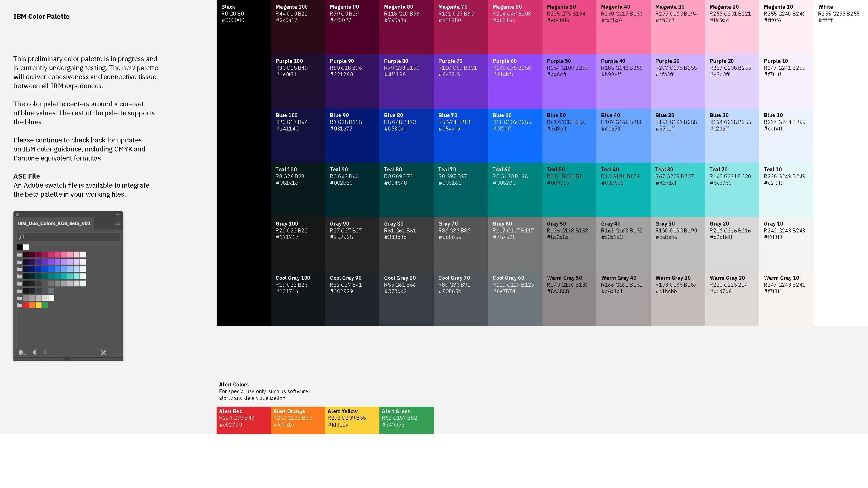The image size is (868, 488).
Task: Close the swatch panel with X
Action: click(x=17, y=214)
